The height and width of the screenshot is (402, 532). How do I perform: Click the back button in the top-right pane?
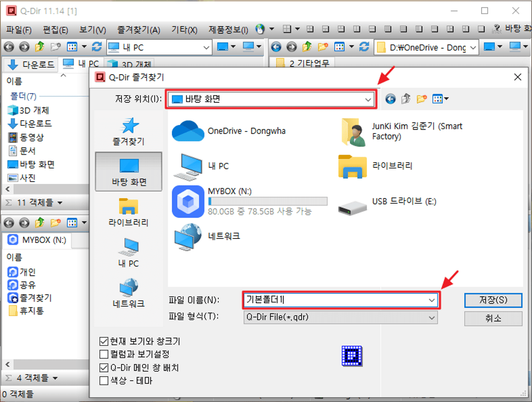coord(276,47)
